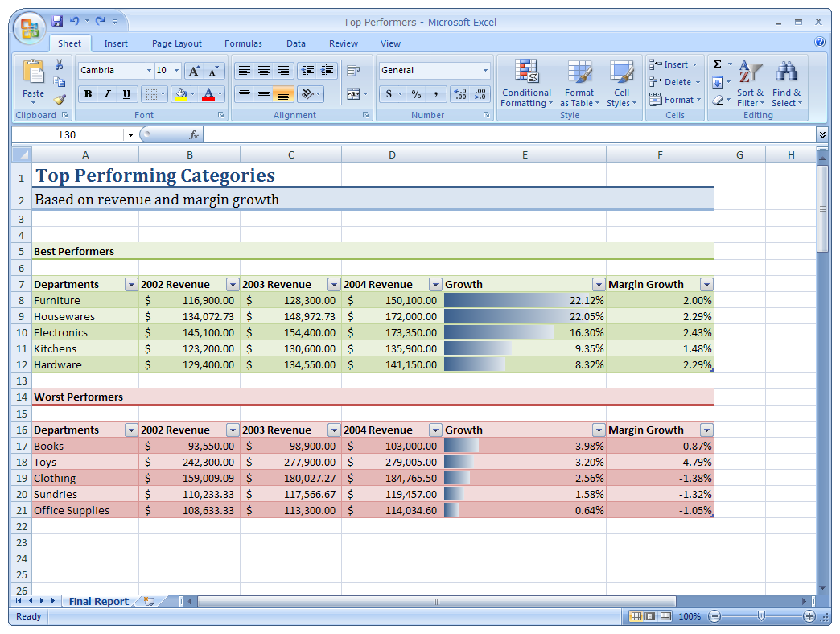This screenshot has width=840, height=634.
Task: Open Find & Select binoculars
Action: (786, 84)
